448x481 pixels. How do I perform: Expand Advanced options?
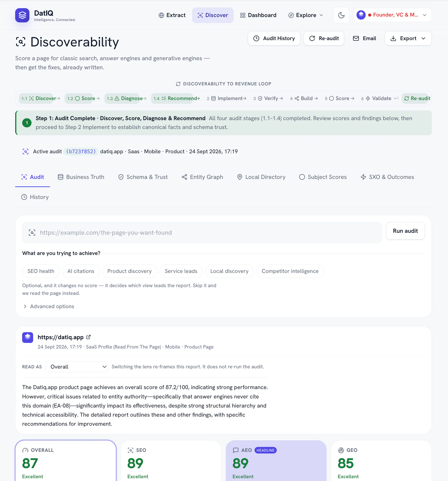[x=48, y=307]
